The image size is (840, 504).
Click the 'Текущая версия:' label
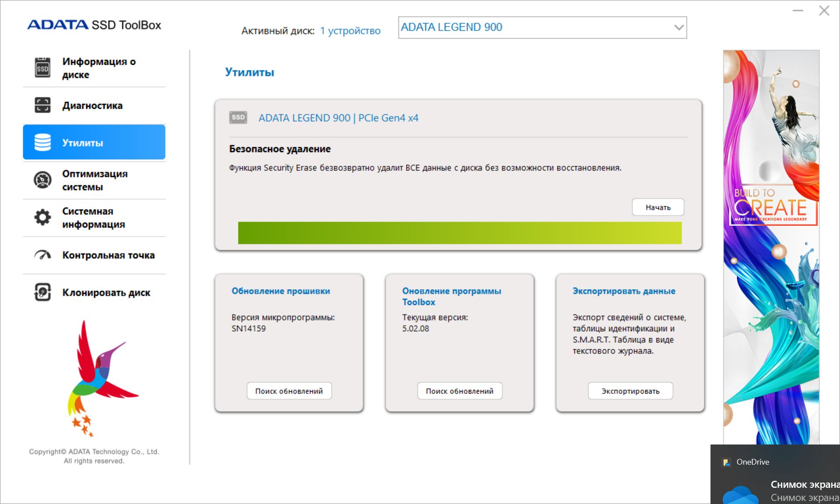pos(435,318)
